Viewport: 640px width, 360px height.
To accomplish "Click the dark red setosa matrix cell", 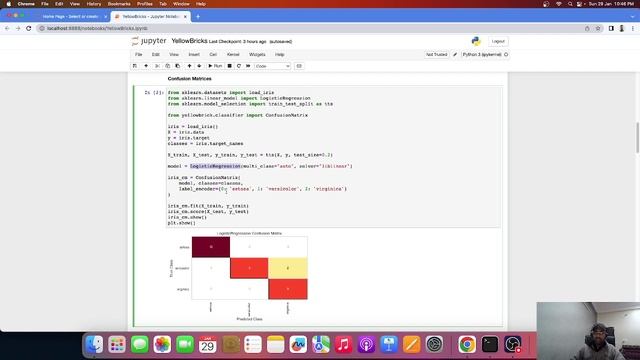I will pos(211,247).
